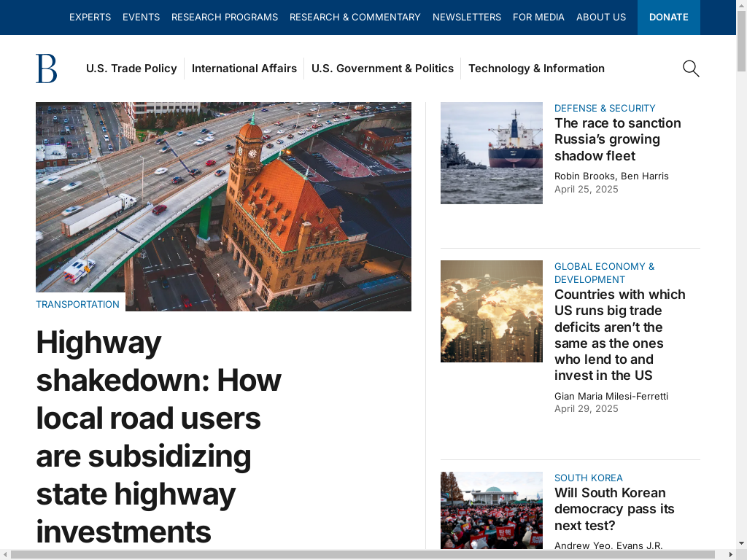Click the Donate button
The width and height of the screenshot is (747, 560).
pos(669,17)
